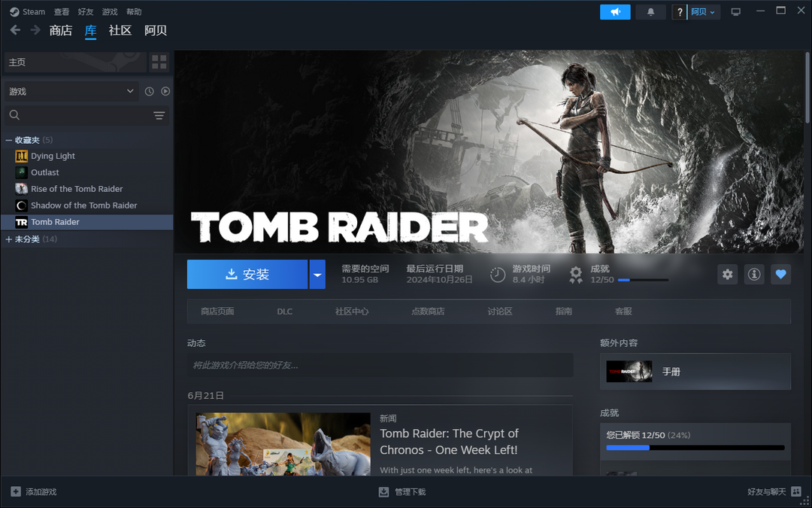Open the 游戏 menu in menu bar
The height and width of the screenshot is (508, 812).
point(110,12)
